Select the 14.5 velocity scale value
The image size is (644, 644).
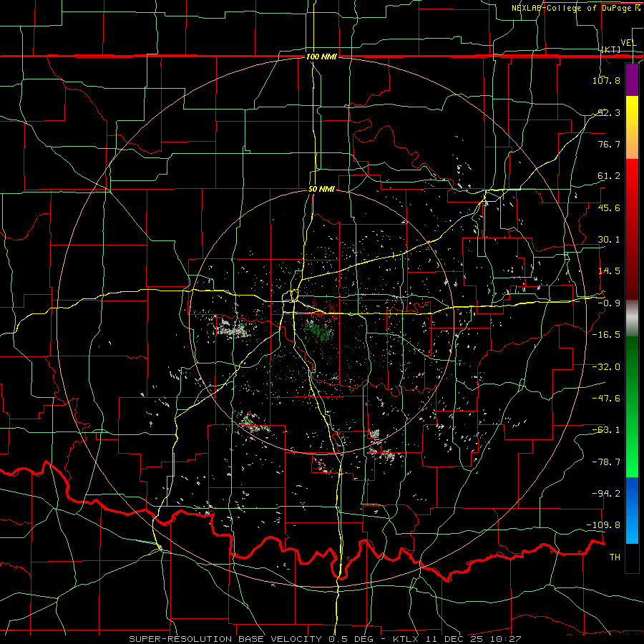coord(609,271)
